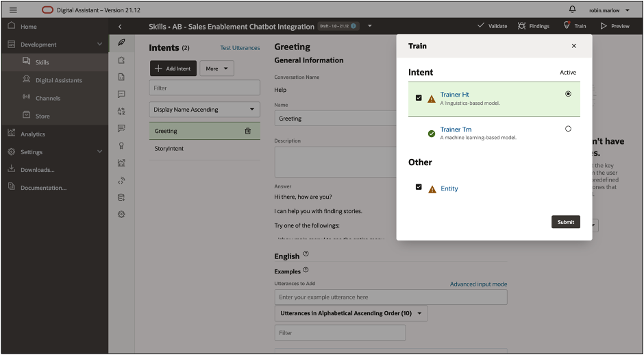Click the back arrow beside Skills title
Screen dimensions: 644x355
click(120, 27)
